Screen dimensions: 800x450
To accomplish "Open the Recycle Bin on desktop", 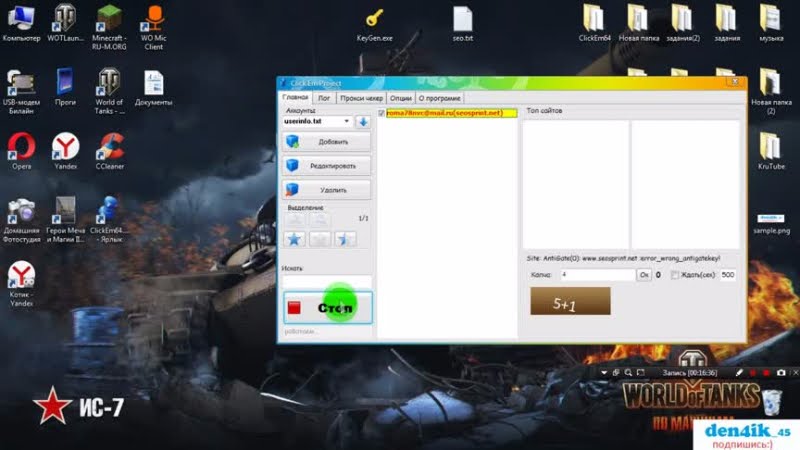I will (x=771, y=402).
